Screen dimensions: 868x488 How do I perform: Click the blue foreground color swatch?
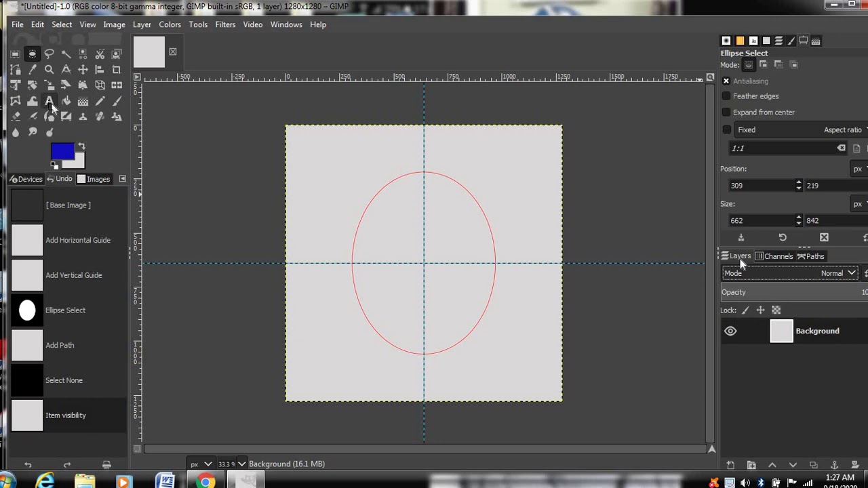point(62,151)
